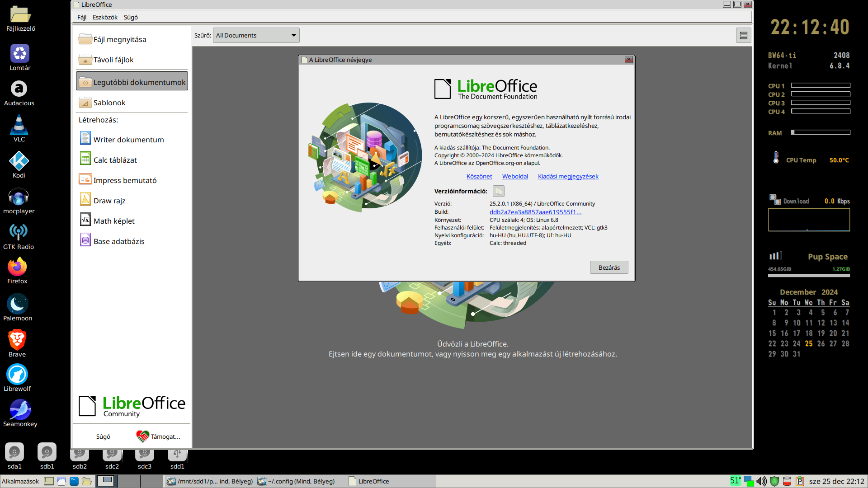Viewport: 868px width, 488px height.
Task: Open the Fájl menu
Action: 82,17
